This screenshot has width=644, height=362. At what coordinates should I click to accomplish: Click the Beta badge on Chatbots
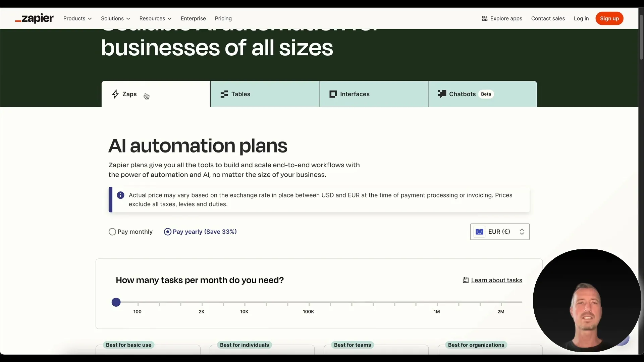pos(486,94)
